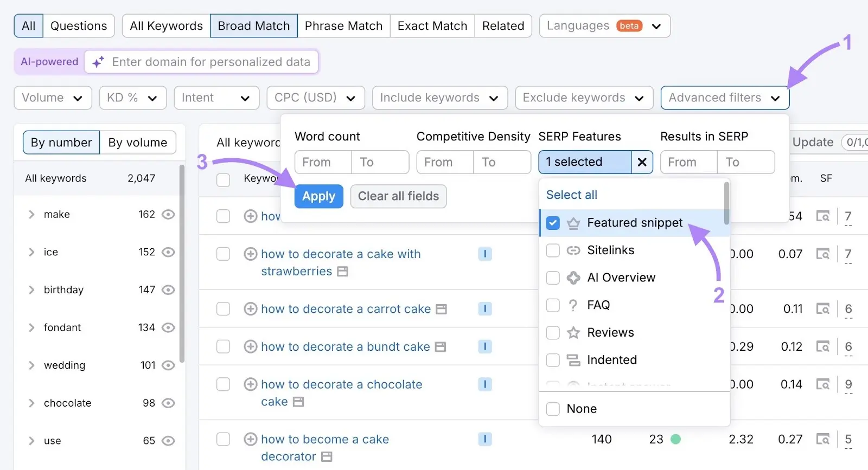Open SERP preview icon for cake decorator row

[822, 439]
